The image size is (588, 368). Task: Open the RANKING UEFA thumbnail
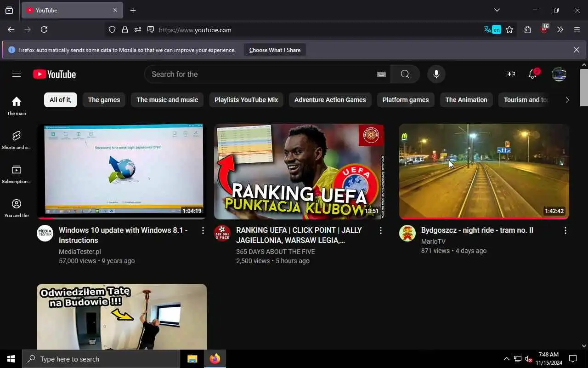pos(299,172)
